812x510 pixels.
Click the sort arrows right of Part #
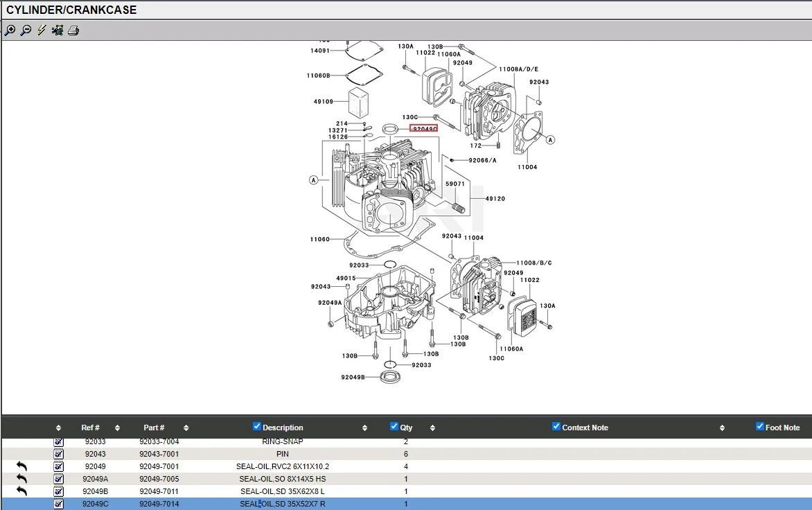(186, 428)
